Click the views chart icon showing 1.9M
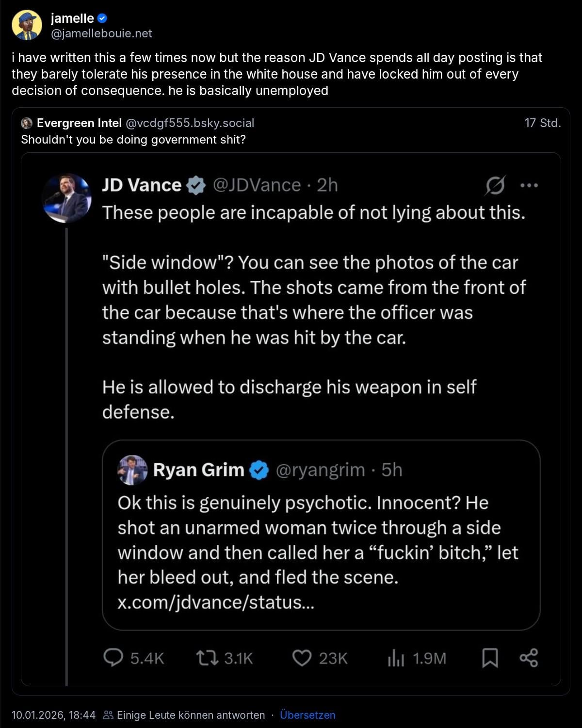Image resolution: width=582 pixels, height=728 pixels. (x=396, y=658)
